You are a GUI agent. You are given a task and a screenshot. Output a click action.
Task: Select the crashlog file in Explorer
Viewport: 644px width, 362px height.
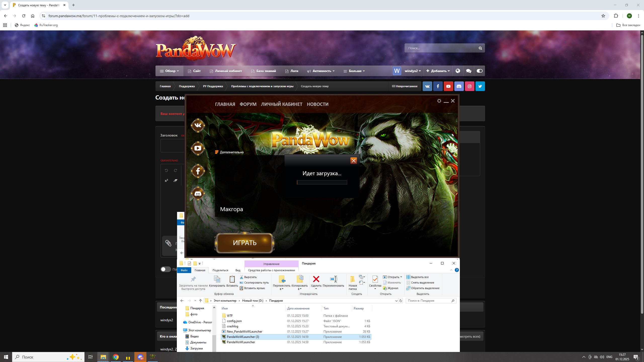pyautogui.click(x=232, y=326)
